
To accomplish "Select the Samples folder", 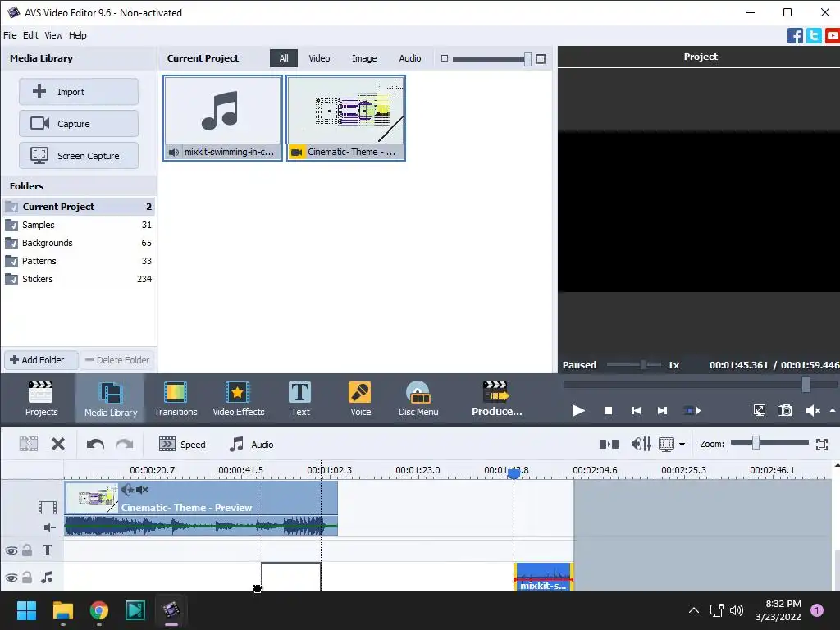I will pos(78,225).
